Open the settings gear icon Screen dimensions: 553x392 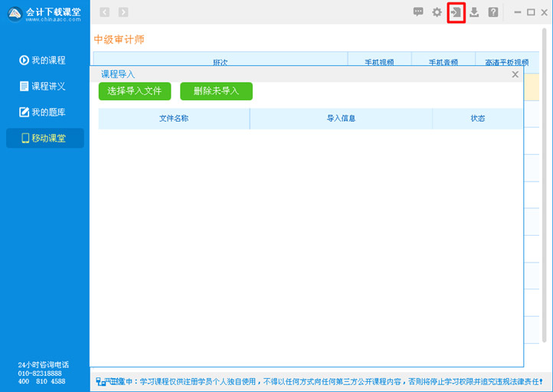click(x=437, y=12)
